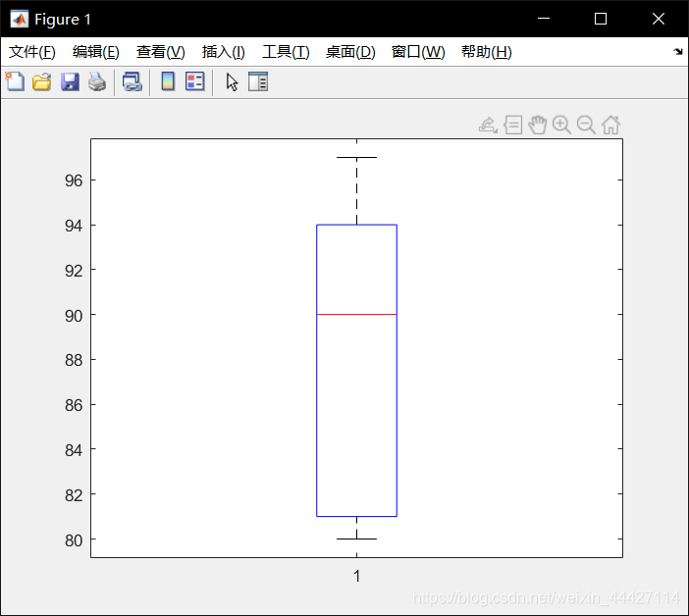Select the Zoom In magnifier tool

(561, 126)
